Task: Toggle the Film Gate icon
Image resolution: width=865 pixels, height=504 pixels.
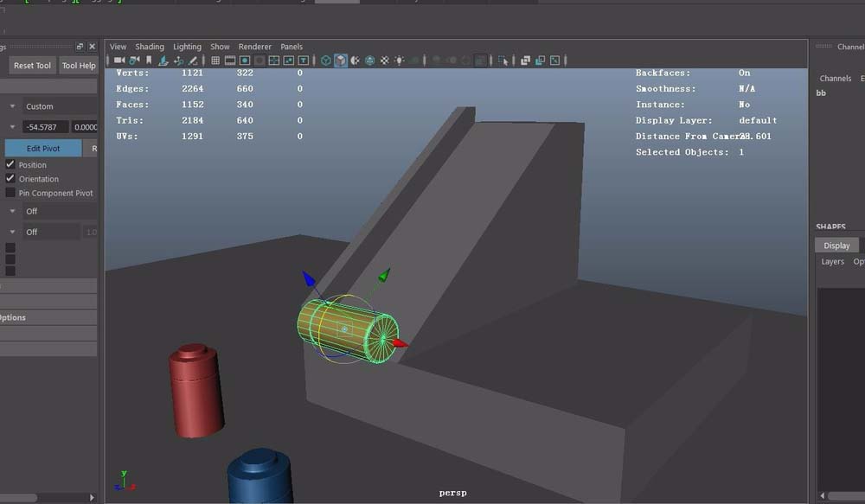Action: [230, 61]
